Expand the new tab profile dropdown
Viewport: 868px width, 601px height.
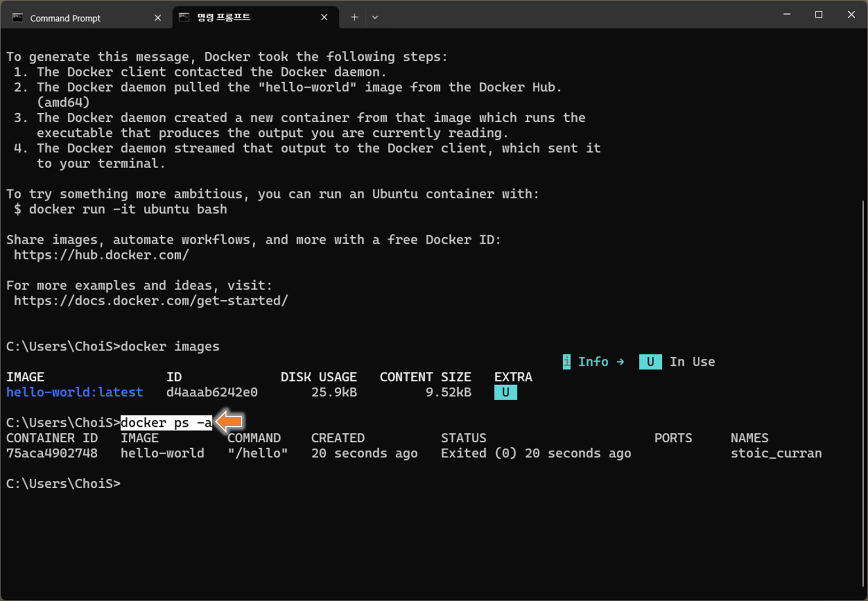click(375, 17)
